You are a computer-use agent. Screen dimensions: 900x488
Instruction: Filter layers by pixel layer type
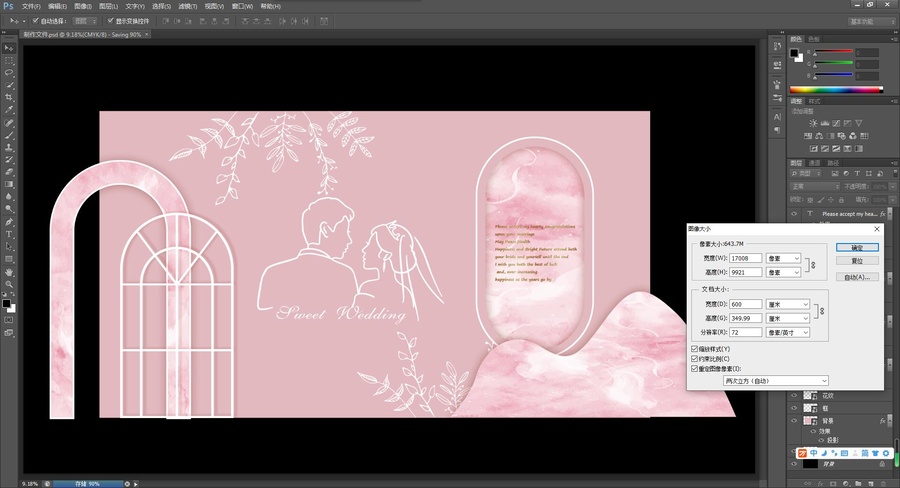click(x=835, y=173)
